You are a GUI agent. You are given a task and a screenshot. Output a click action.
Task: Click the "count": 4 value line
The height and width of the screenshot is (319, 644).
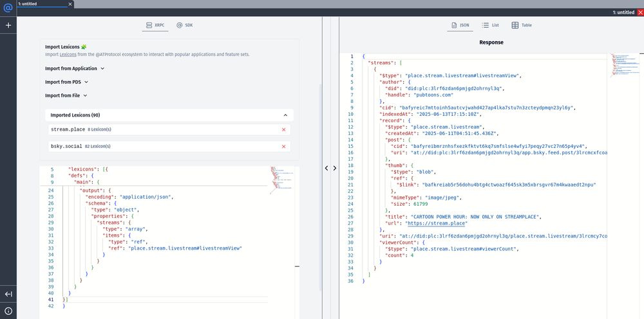[x=399, y=255]
